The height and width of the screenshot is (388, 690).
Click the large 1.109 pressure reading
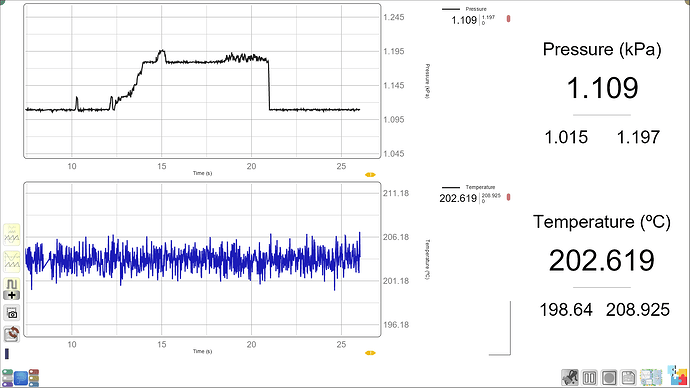point(602,88)
